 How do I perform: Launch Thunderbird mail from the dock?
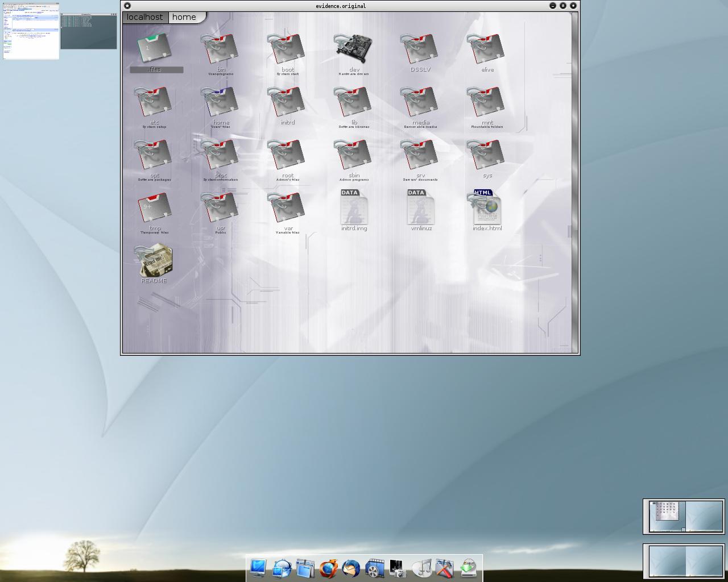(x=351, y=568)
